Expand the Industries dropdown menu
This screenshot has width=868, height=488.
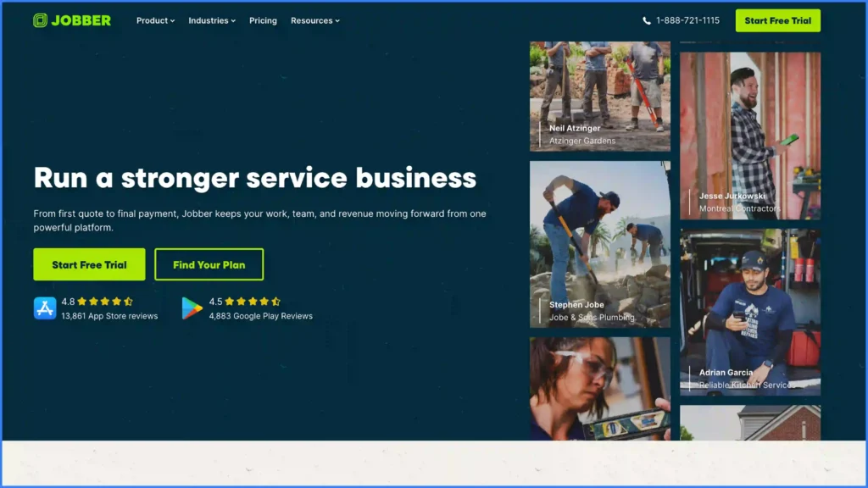(212, 20)
